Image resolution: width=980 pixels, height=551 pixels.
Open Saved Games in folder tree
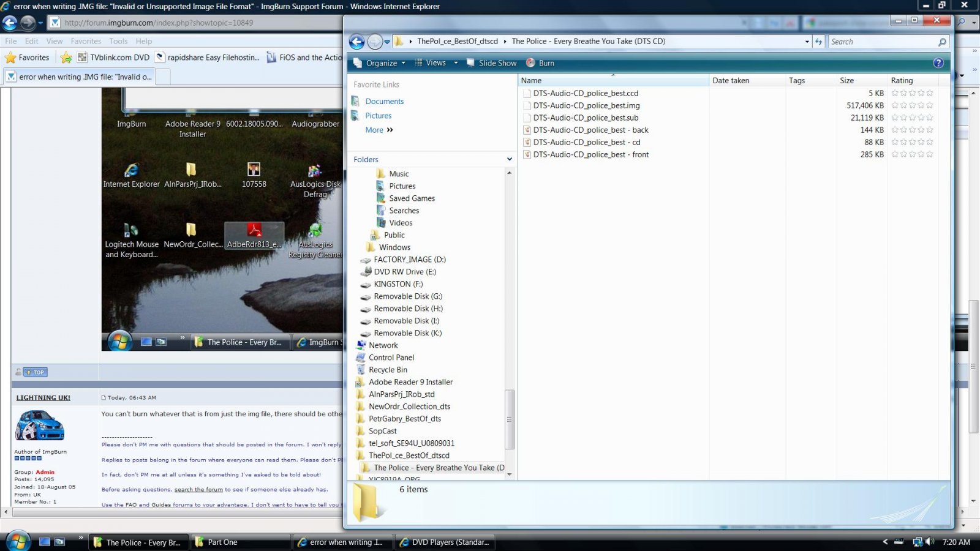click(x=412, y=198)
